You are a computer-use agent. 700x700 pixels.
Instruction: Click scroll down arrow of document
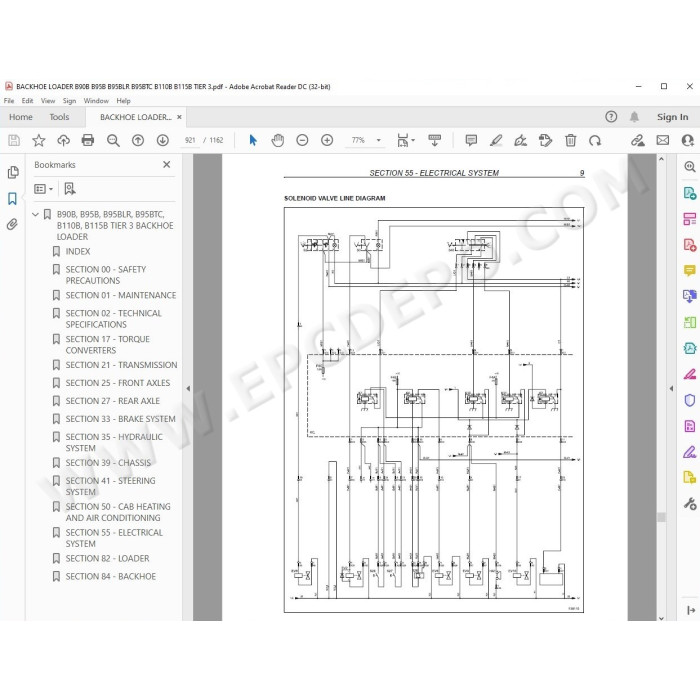[x=661, y=618]
